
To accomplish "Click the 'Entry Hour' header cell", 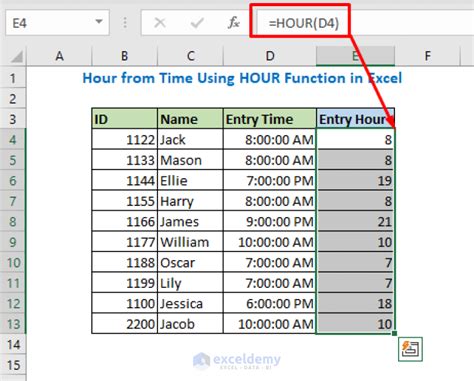I will [355, 119].
